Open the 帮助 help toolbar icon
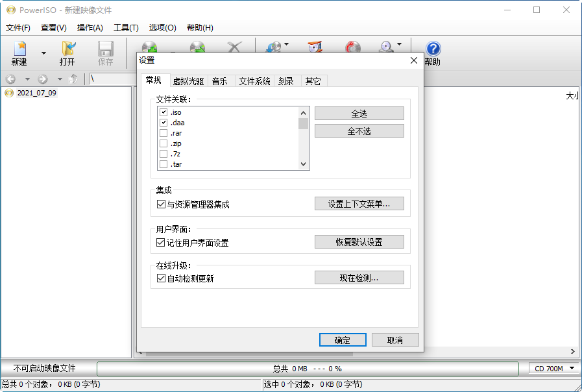The width and height of the screenshot is (582, 392). (x=433, y=53)
